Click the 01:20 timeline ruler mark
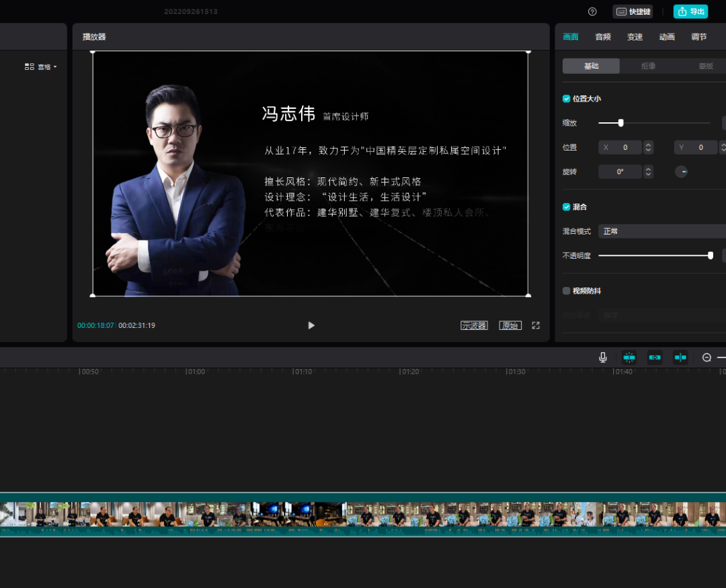Image resolution: width=726 pixels, height=588 pixels. click(409, 372)
